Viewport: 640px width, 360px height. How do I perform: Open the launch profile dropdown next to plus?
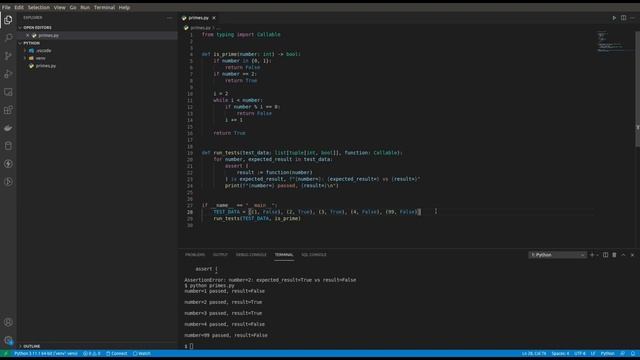(598, 255)
